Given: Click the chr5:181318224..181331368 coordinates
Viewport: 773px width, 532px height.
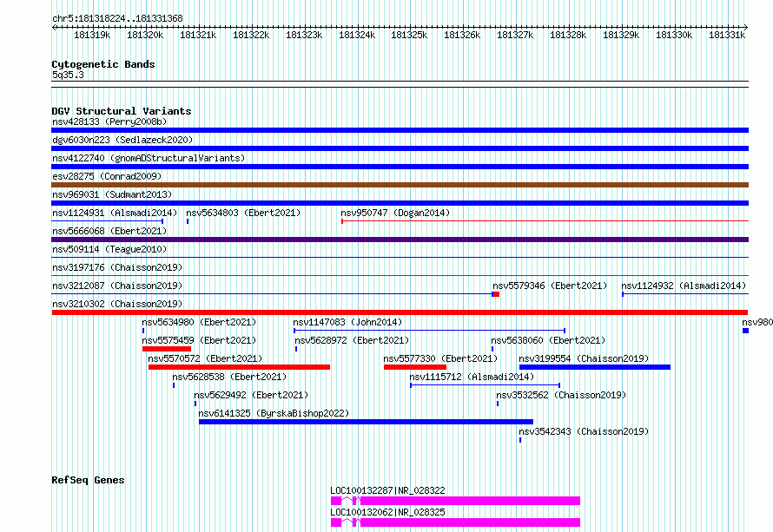Looking at the screenshot, I should [117, 18].
